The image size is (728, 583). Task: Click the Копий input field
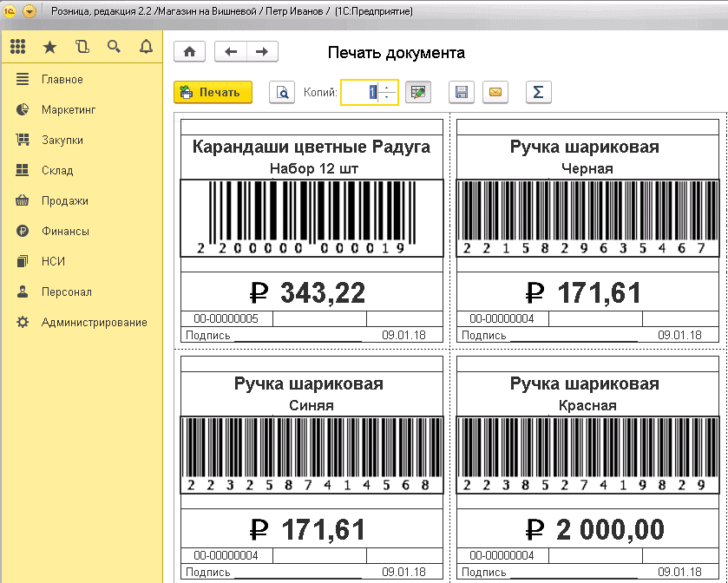360,93
